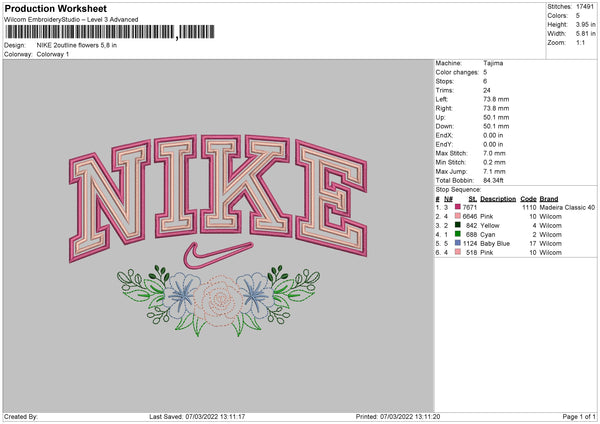Click the "Production Worksheet" title

[56, 8]
